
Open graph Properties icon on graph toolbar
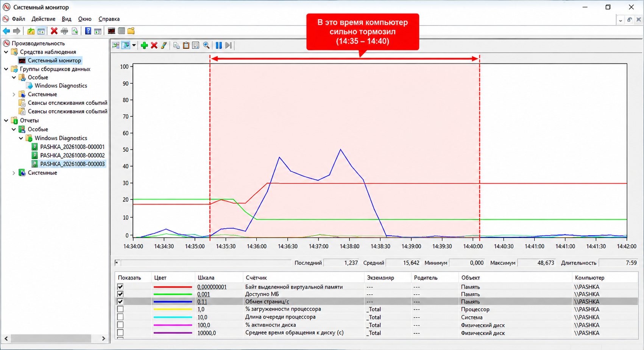pyautogui.click(x=196, y=45)
